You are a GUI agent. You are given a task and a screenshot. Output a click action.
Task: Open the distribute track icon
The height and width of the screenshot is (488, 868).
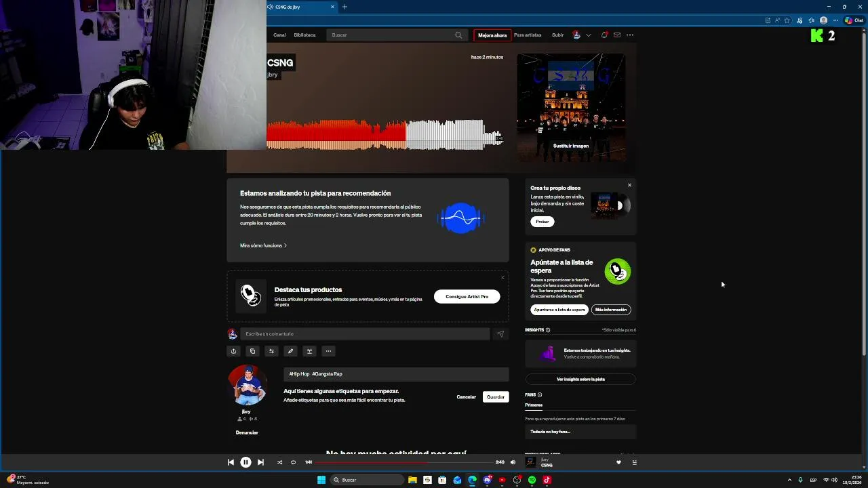pos(309,351)
